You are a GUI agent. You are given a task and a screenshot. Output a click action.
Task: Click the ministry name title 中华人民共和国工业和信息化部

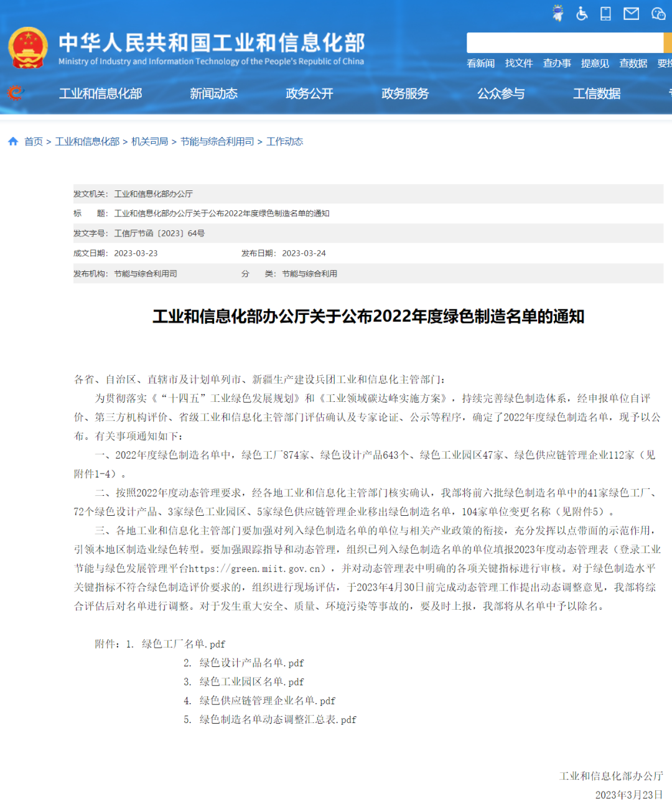click(x=212, y=42)
